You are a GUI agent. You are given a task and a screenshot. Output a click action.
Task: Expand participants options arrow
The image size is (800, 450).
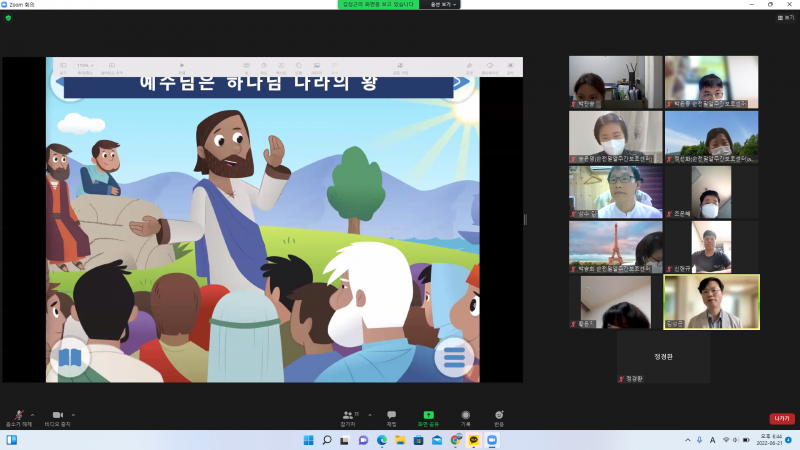click(x=370, y=415)
